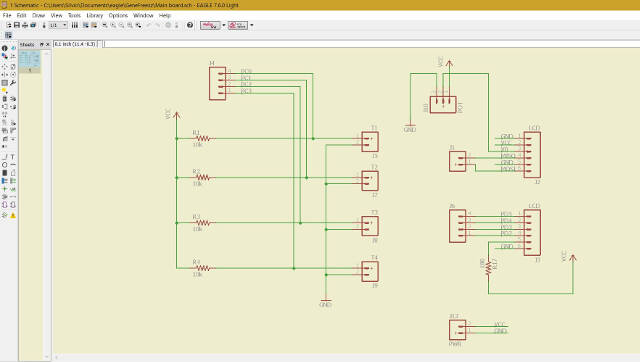Click the PCB quote toolbar button
Image resolution: width=640 pixels, height=362 pixels.
[x=238, y=25]
